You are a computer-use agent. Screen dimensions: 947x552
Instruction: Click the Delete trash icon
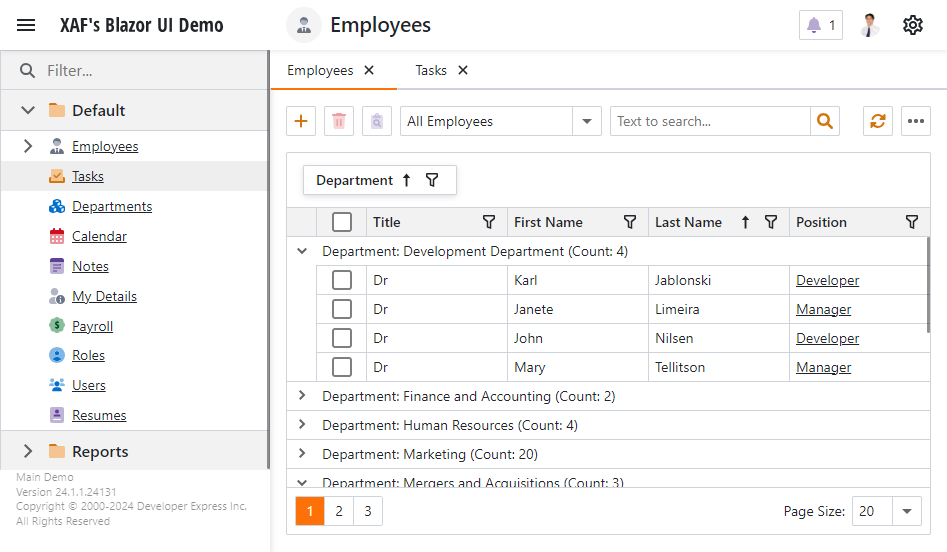pos(339,121)
